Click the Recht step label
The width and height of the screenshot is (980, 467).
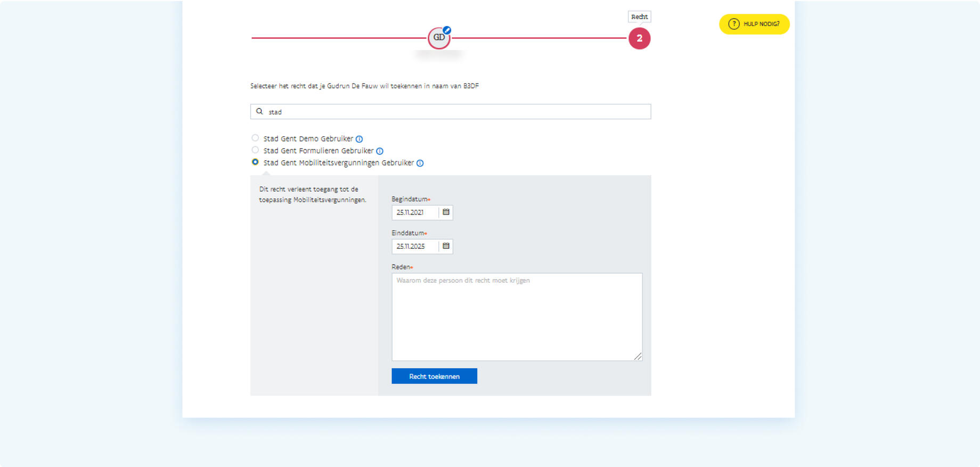(640, 17)
